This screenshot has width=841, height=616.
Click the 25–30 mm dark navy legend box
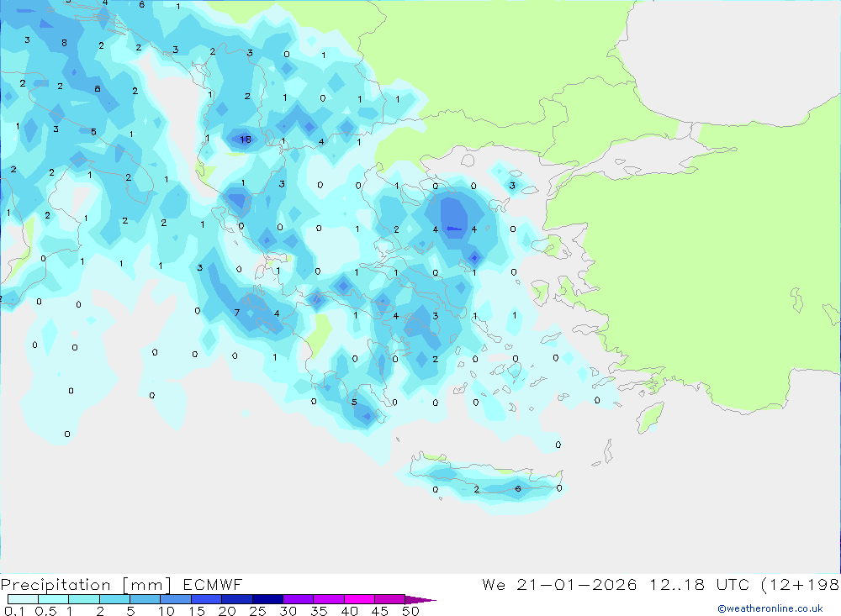tap(267, 599)
